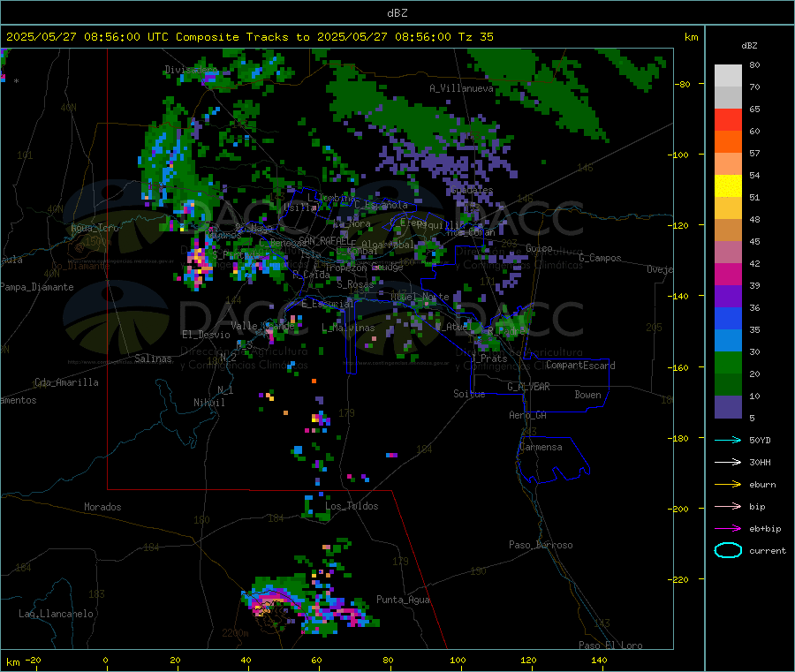Choose the brown 45–48 dBZ swatch
Screen dimensions: 795x672
tap(728, 230)
